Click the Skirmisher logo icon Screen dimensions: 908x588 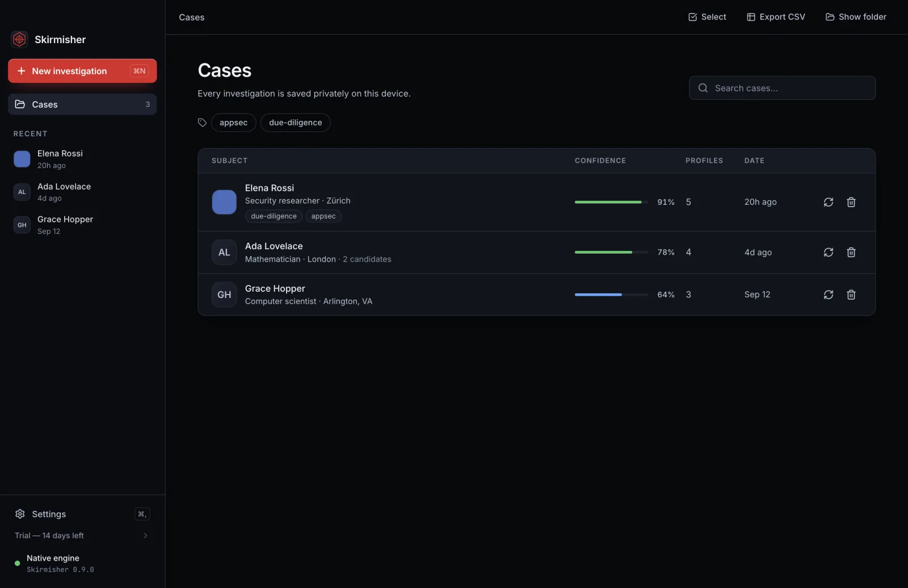19,39
